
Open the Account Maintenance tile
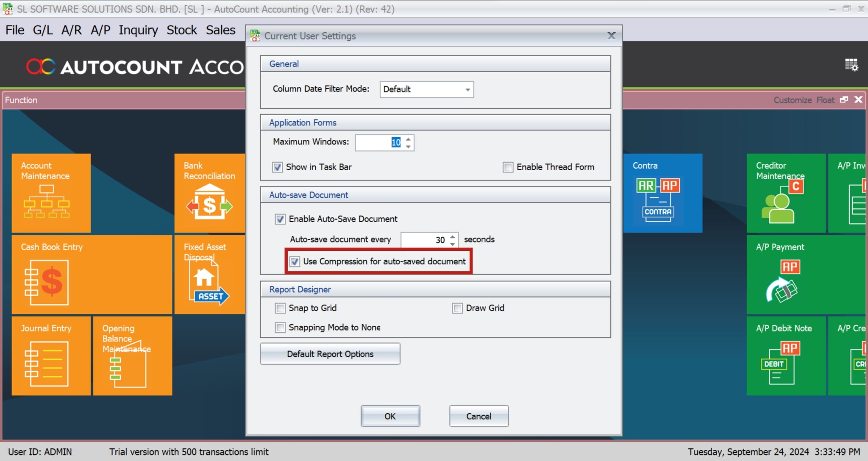tap(51, 193)
